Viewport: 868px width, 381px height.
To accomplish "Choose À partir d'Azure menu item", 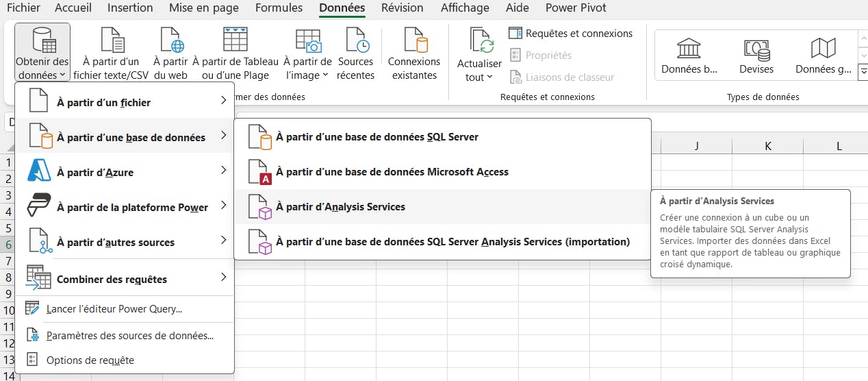I will click(125, 171).
